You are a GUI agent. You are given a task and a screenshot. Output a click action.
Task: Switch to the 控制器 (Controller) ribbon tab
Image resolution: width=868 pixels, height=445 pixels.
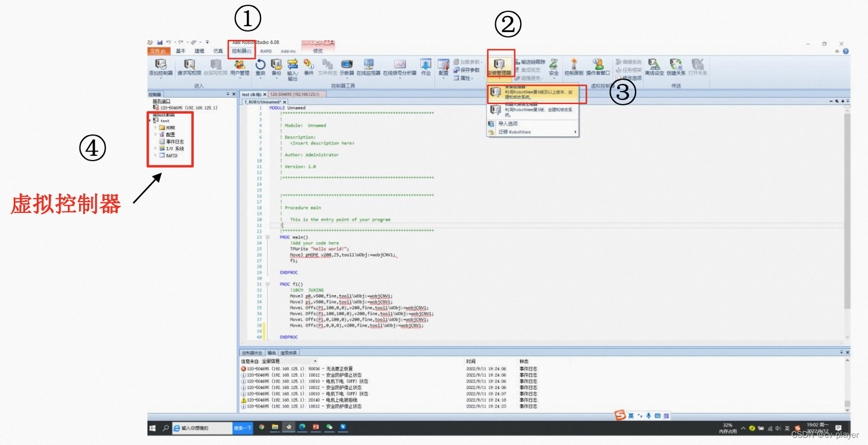coord(242,51)
